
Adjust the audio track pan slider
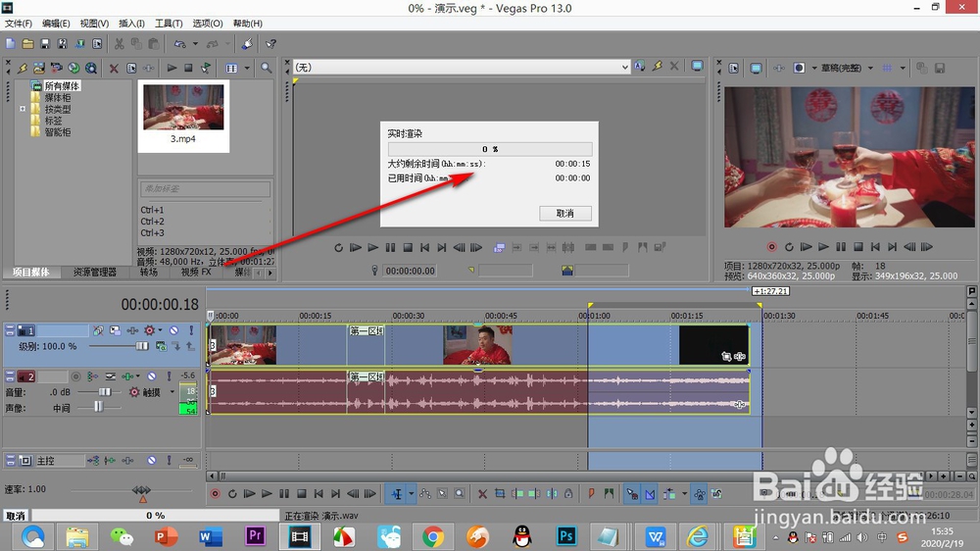pyautogui.click(x=97, y=407)
